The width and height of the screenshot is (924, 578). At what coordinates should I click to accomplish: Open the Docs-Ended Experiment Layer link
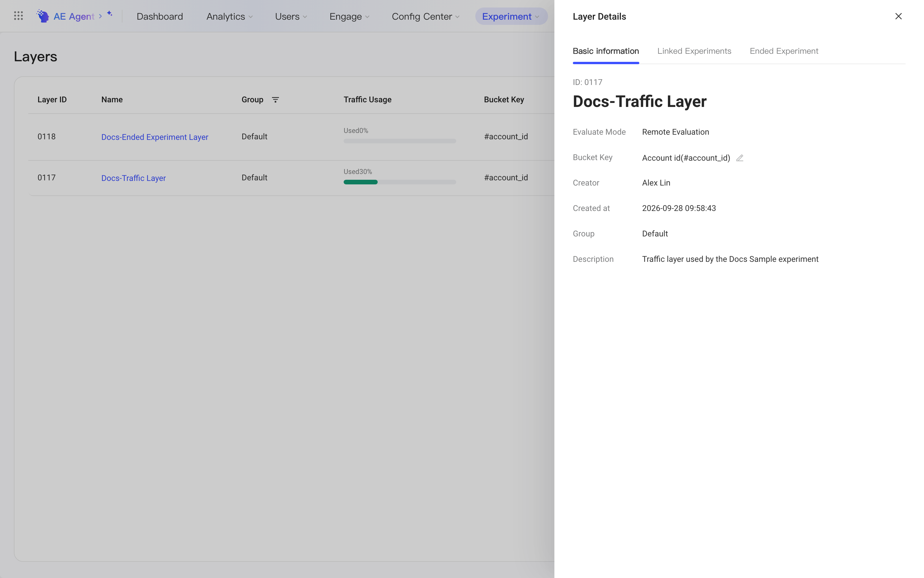(x=155, y=137)
